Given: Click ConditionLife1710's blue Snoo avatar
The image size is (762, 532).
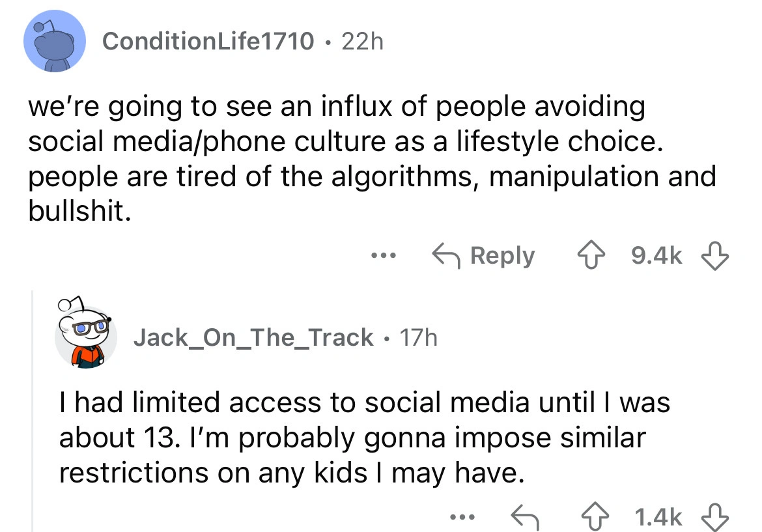Looking at the screenshot, I should point(55,41).
